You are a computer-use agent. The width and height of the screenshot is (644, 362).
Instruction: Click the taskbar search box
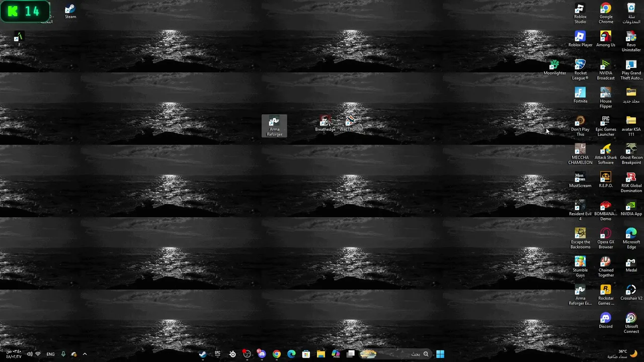(395, 354)
